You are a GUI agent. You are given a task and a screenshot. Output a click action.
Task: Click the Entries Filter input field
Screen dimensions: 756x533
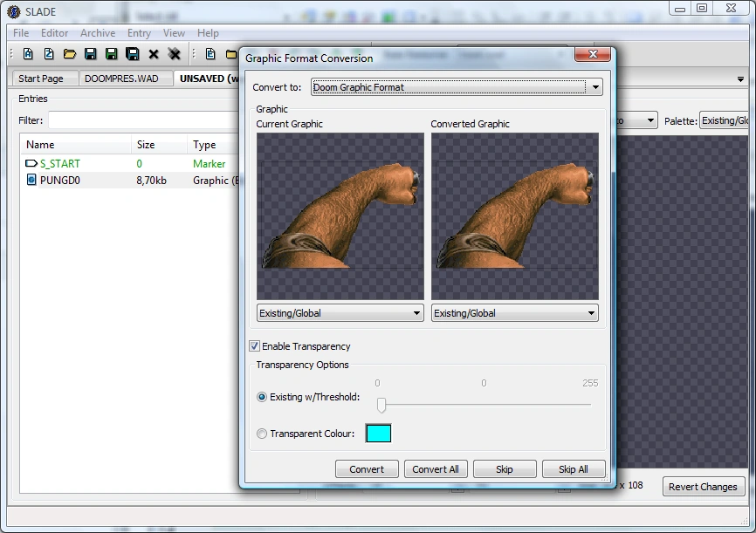coord(144,120)
